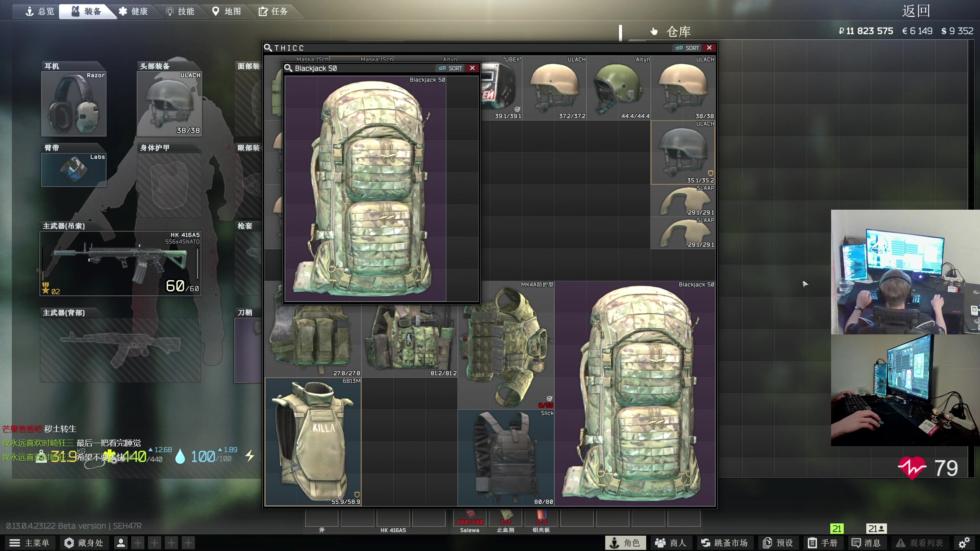Select the green Altyn helmet 44.4/44.4
Viewport: 980px width, 551px height.
pos(619,88)
